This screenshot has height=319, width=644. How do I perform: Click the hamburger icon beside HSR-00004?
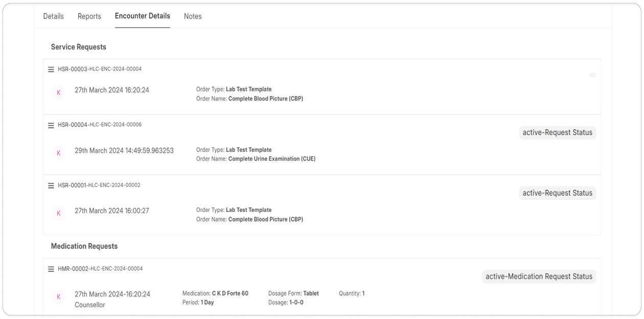click(x=51, y=125)
